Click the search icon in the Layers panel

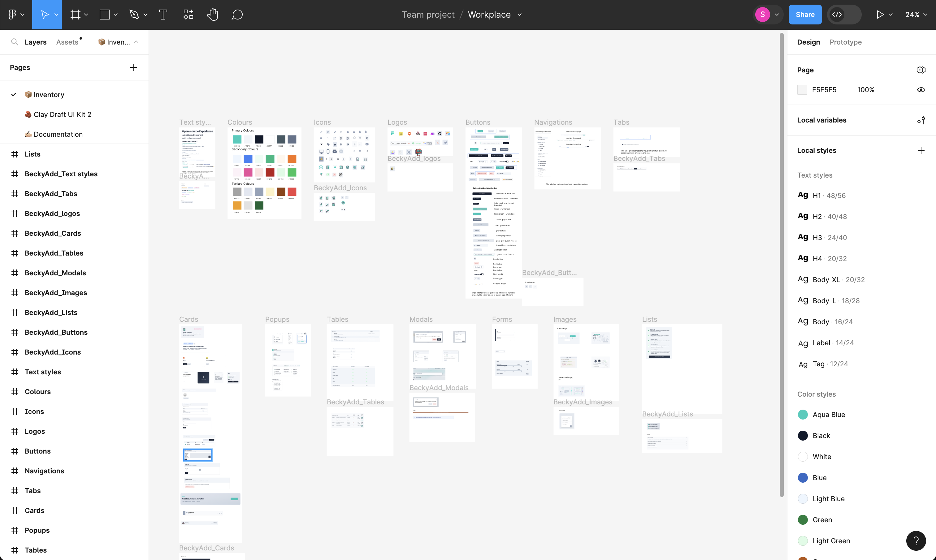click(x=15, y=42)
